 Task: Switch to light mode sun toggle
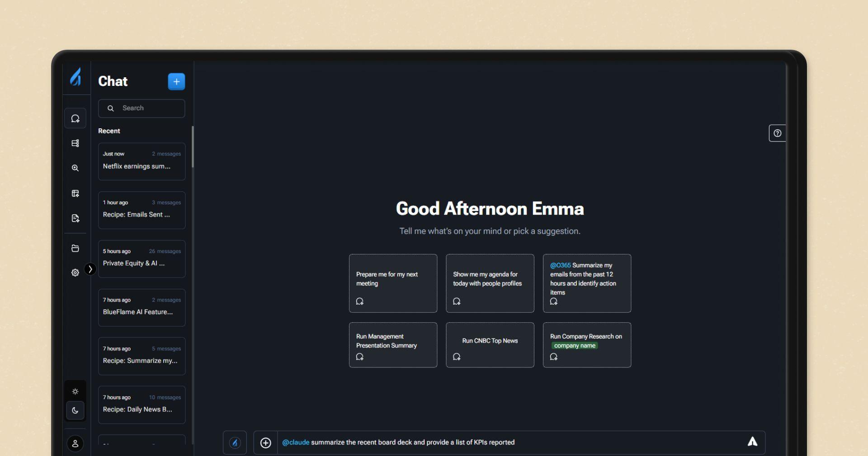pos(75,391)
